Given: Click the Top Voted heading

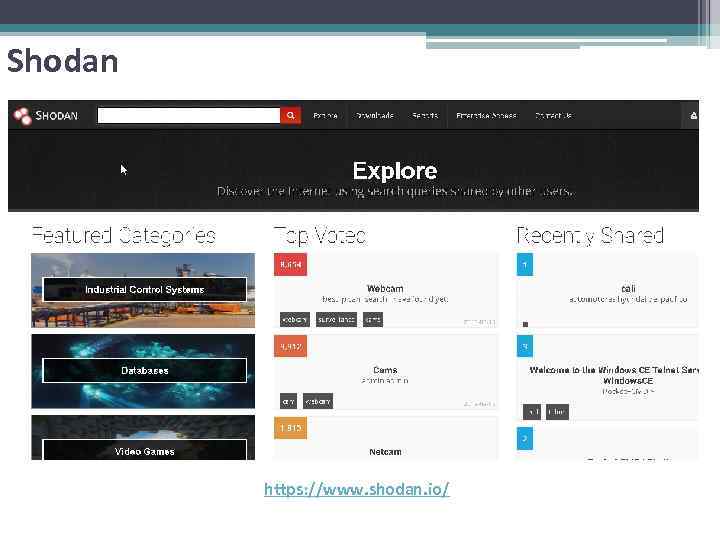Looking at the screenshot, I should coord(320,236).
